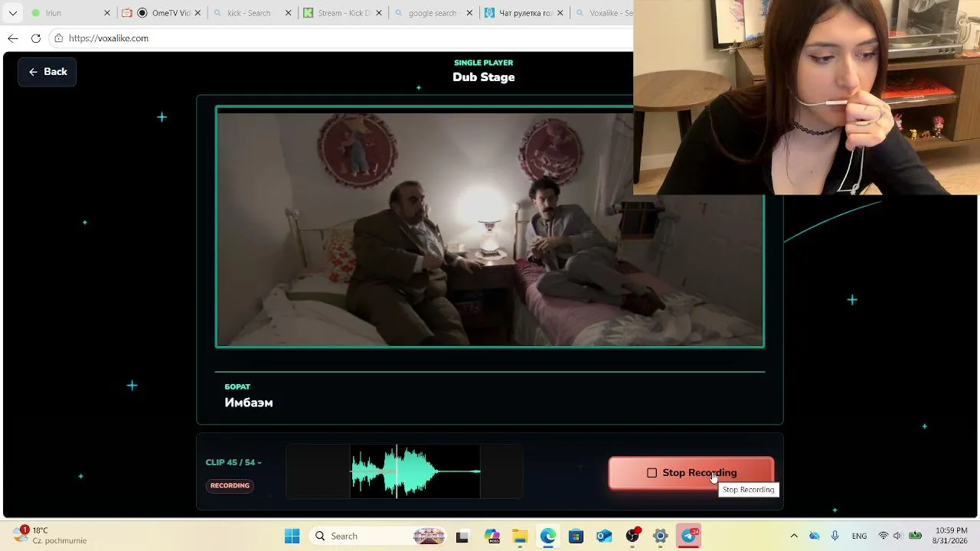This screenshot has width=980, height=551.
Task: Open Outlook from the taskbar
Action: pyautogui.click(x=604, y=536)
